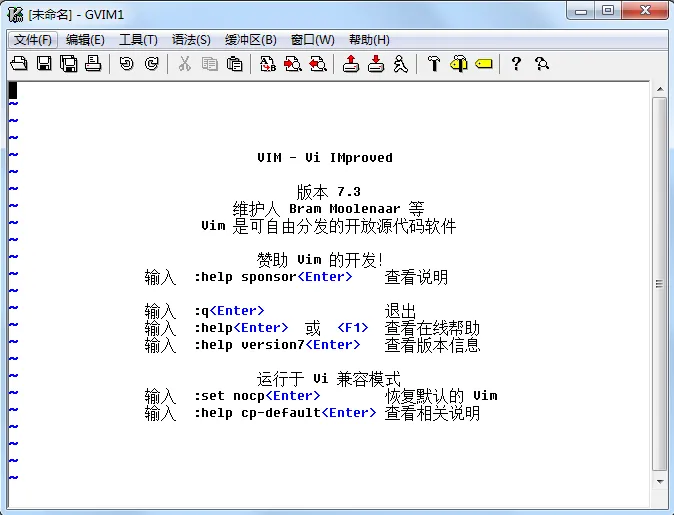Open the 窗口(W) menu
Screen dimensions: 674x515
pos(312,40)
